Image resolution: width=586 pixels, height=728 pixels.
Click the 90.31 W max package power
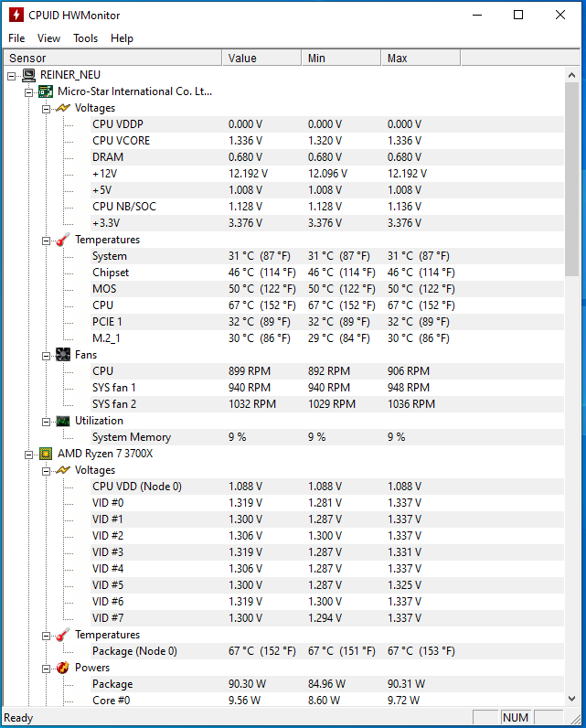[407, 684]
